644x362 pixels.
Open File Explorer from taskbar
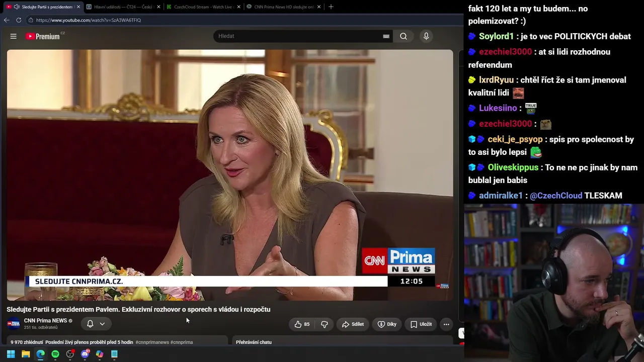(26, 354)
